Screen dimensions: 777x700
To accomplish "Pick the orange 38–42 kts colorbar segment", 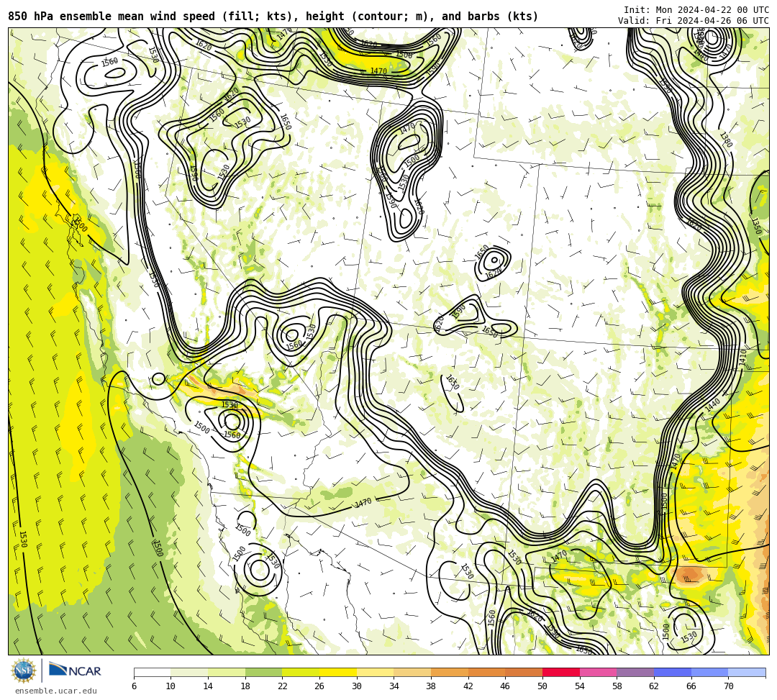I will coord(450,672).
